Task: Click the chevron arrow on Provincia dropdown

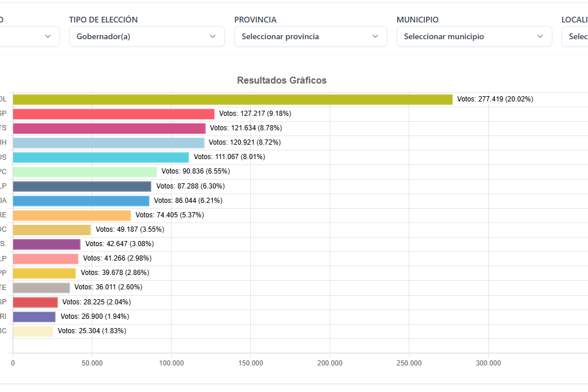Action: (378, 36)
